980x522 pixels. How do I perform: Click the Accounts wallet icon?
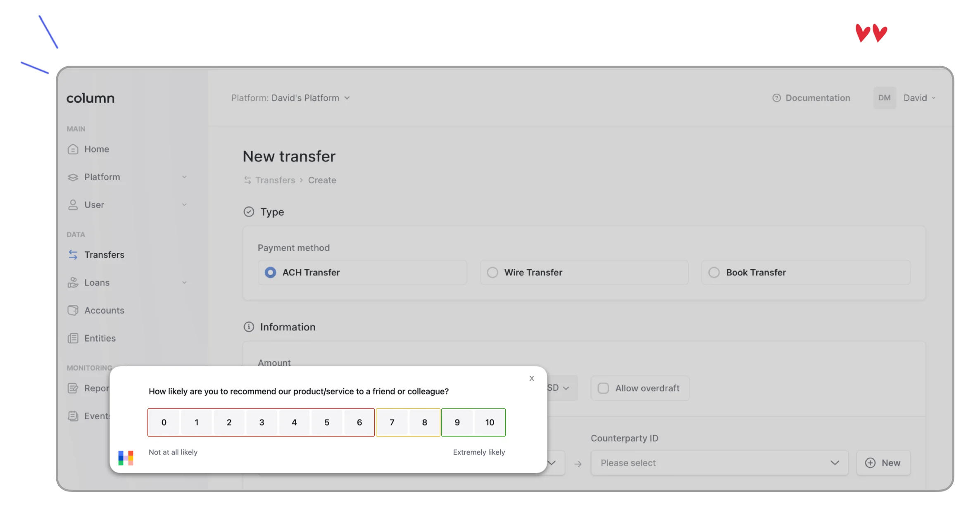coord(73,311)
